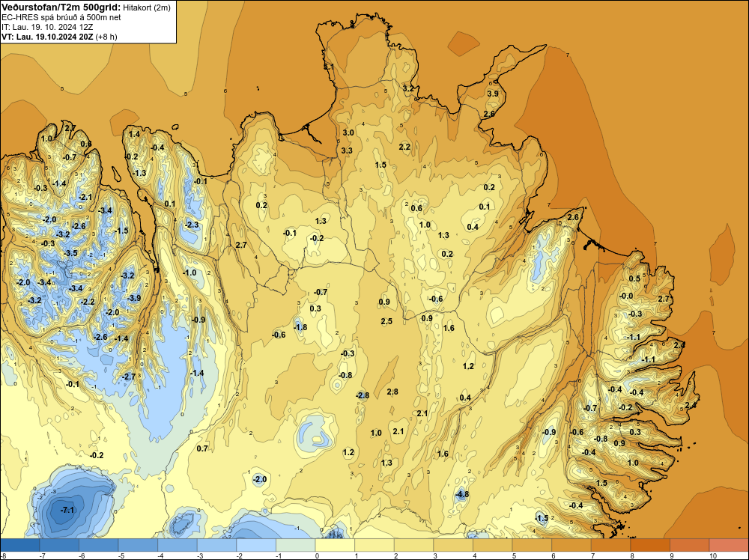Click the "-2.1" temperature value
The width and height of the screenshot is (749, 560).
85,197
